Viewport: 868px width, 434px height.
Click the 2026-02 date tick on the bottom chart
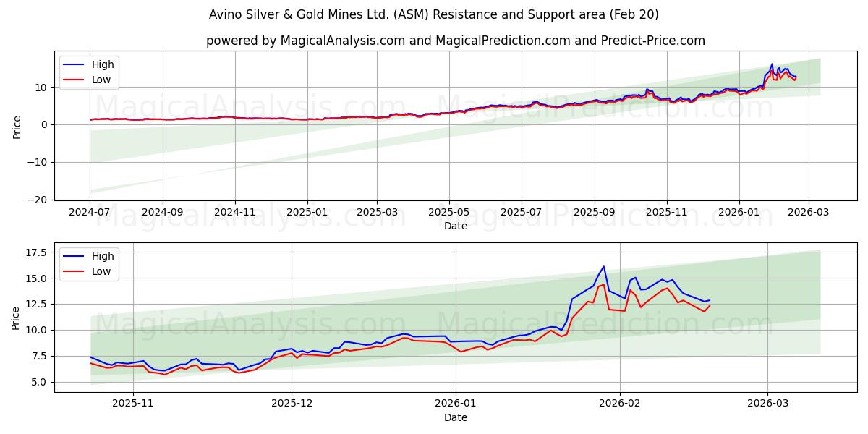pos(621,405)
